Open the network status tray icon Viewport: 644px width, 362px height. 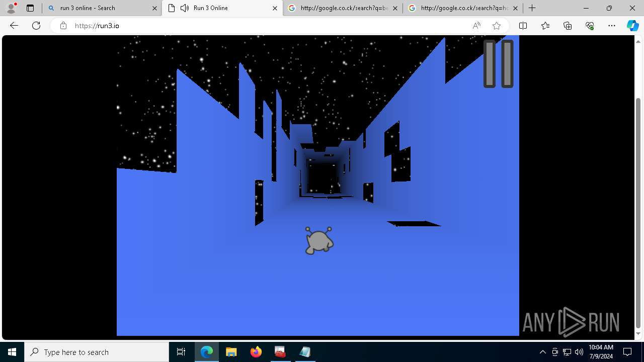click(x=567, y=352)
